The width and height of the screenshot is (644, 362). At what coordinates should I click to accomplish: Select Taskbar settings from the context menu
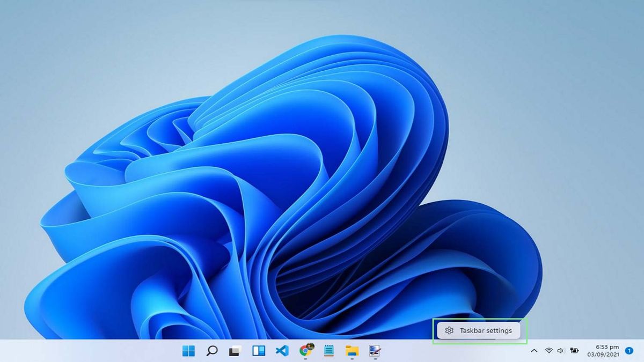point(487,330)
